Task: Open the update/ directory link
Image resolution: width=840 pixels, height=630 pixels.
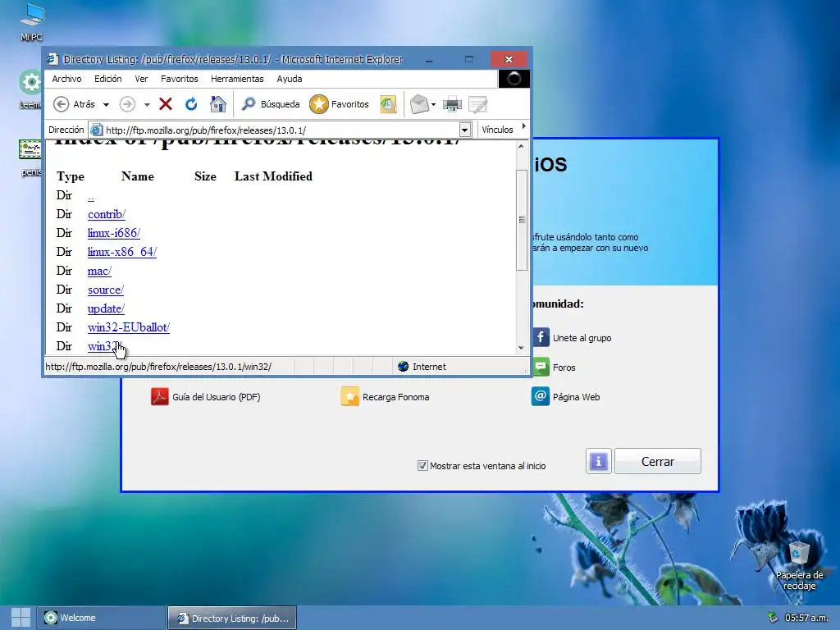Action: click(106, 308)
